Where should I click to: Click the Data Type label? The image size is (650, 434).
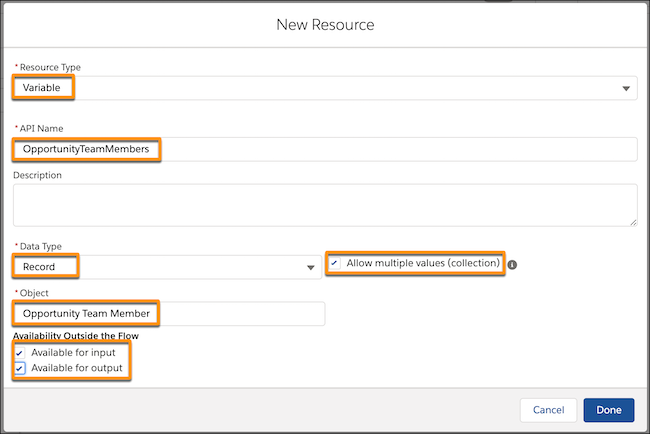click(x=41, y=247)
